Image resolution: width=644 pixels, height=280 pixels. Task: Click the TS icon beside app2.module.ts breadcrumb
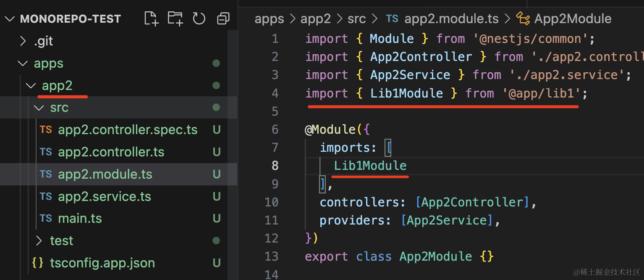(x=392, y=18)
